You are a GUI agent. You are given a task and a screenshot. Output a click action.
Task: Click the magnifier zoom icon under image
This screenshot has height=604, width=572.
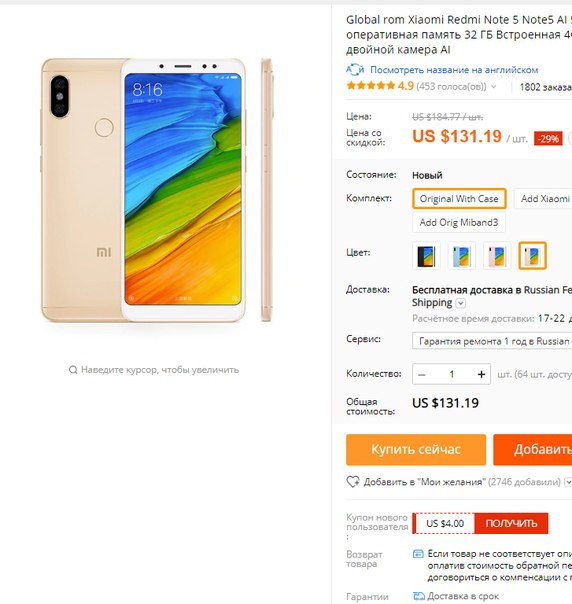(x=73, y=370)
